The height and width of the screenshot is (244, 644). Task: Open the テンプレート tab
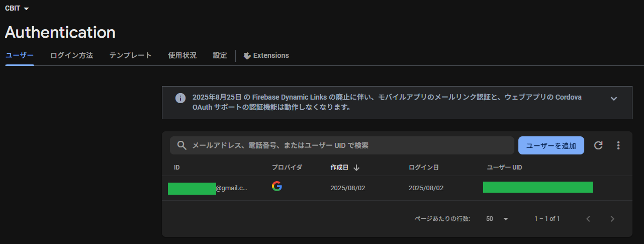[x=130, y=55]
